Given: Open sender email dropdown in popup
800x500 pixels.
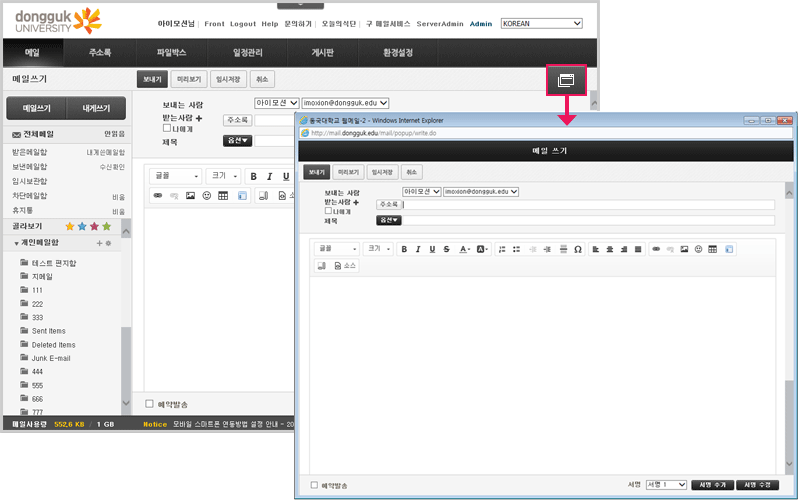Looking at the screenshot, I should (481, 192).
